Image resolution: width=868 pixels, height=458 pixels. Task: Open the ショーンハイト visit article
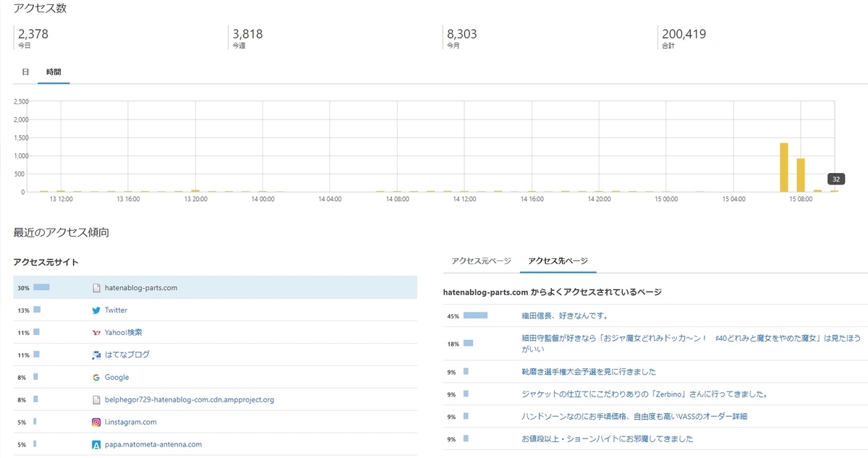click(608, 439)
